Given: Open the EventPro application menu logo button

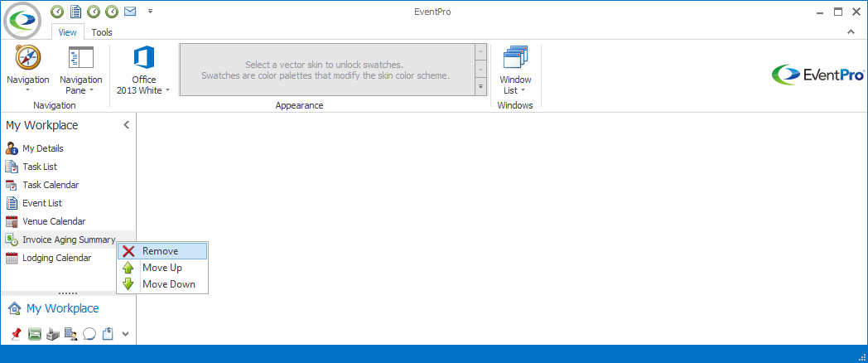Looking at the screenshot, I should click(x=22, y=21).
